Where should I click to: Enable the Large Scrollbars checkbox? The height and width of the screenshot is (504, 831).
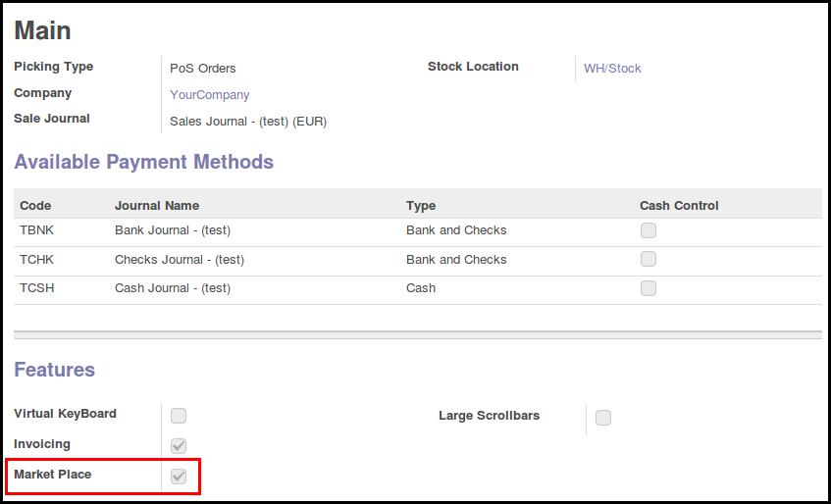603,417
